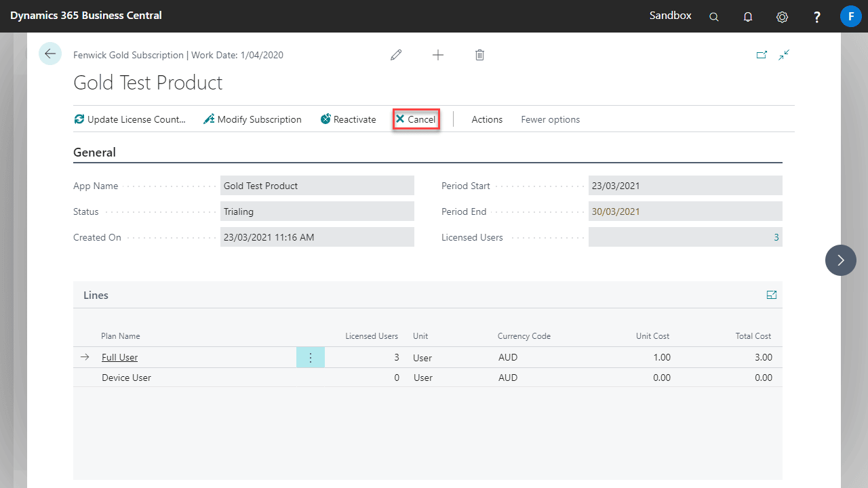
Task: Click Fewer options
Action: click(550, 119)
